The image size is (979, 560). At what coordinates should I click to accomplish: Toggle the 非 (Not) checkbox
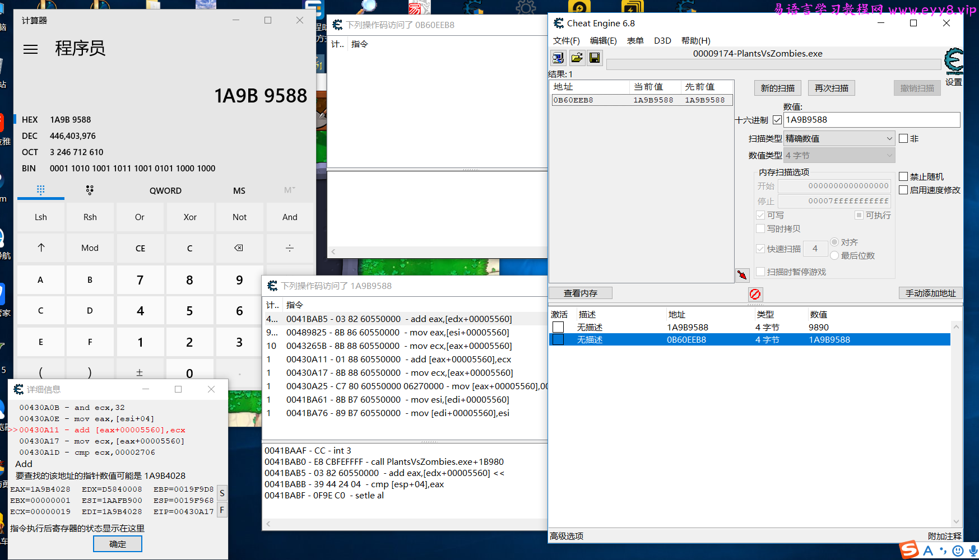903,138
